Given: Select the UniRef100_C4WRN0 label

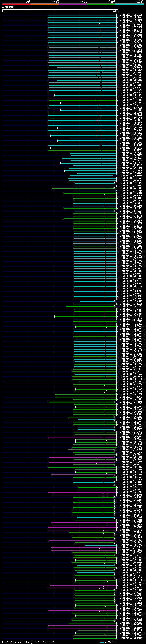Looking at the screenshot, I should [x=131, y=193].
